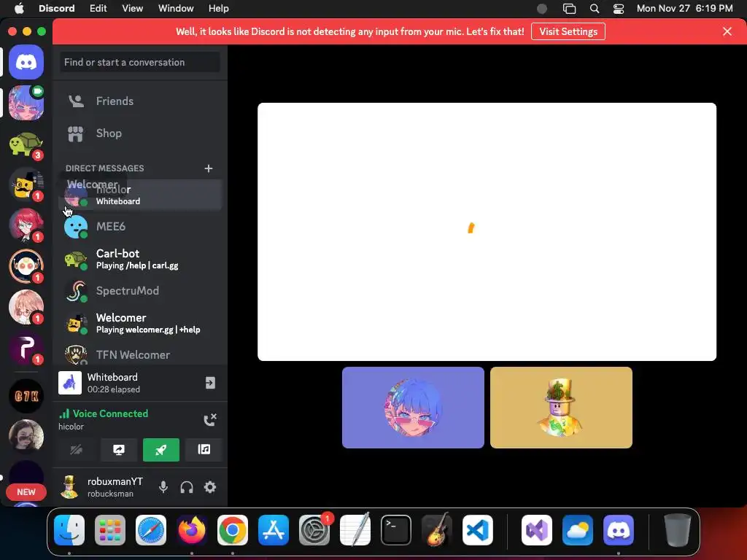Image resolution: width=747 pixels, height=560 pixels.
Task: Launch Firefox from the dock
Action: [192, 530]
